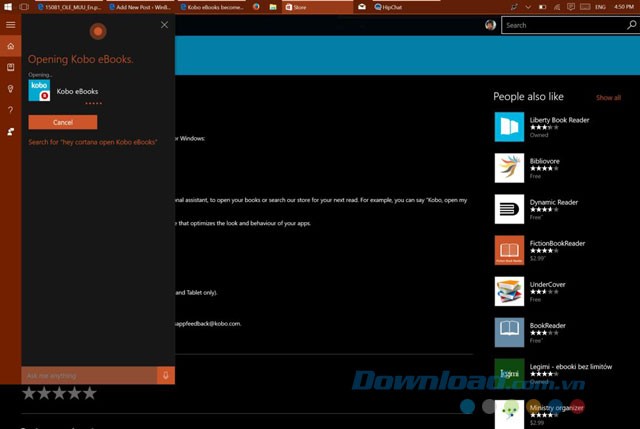Click the five-star rating control
The height and width of the screenshot is (429, 640).
pos(59,394)
